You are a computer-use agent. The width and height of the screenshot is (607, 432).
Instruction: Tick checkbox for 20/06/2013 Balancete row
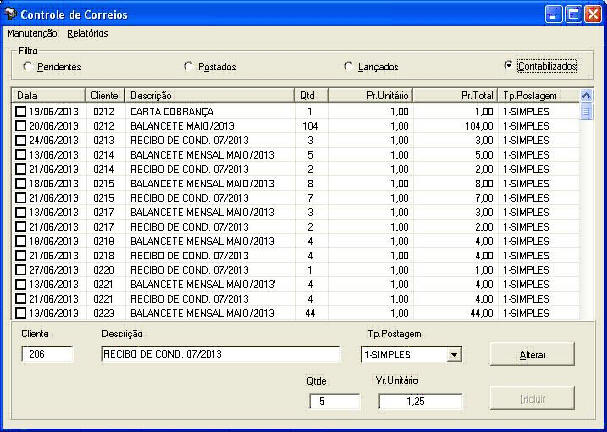(x=21, y=126)
